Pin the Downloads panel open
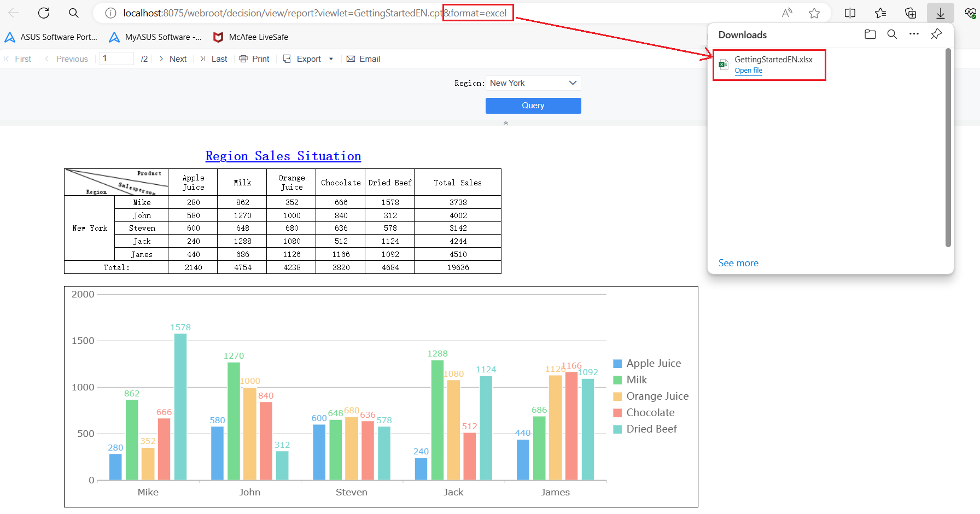The width and height of the screenshot is (980, 514). [x=936, y=34]
